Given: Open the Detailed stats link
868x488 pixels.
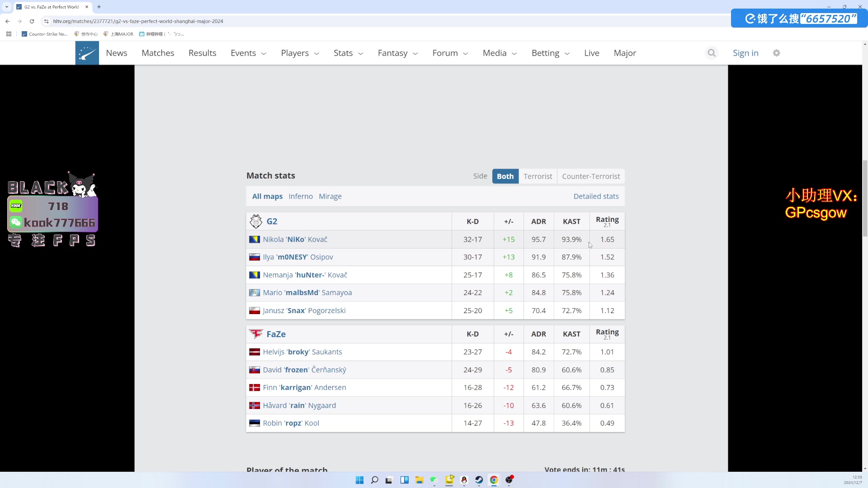Looking at the screenshot, I should pos(596,196).
